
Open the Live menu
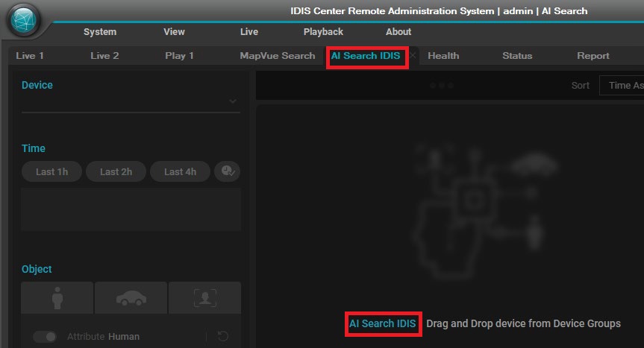249,31
